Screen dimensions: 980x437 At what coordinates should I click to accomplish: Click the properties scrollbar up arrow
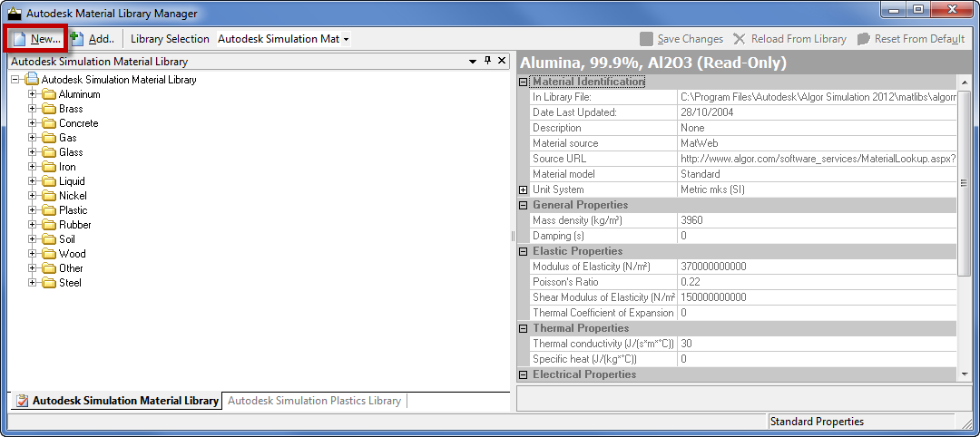965,82
